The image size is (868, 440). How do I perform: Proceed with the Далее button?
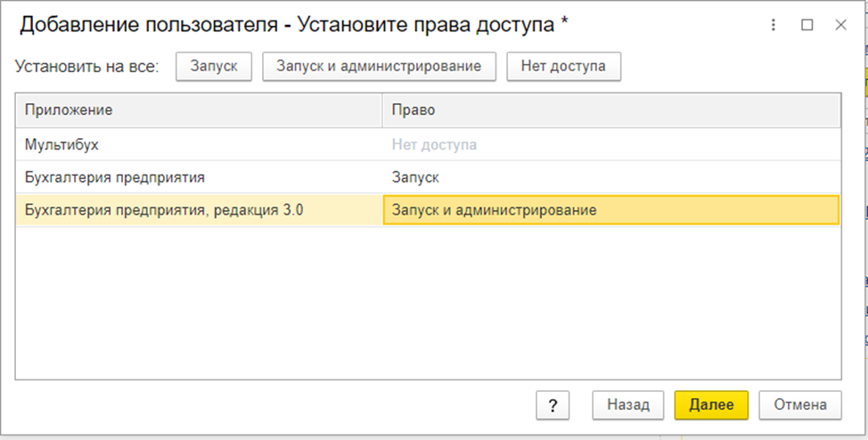[711, 405]
